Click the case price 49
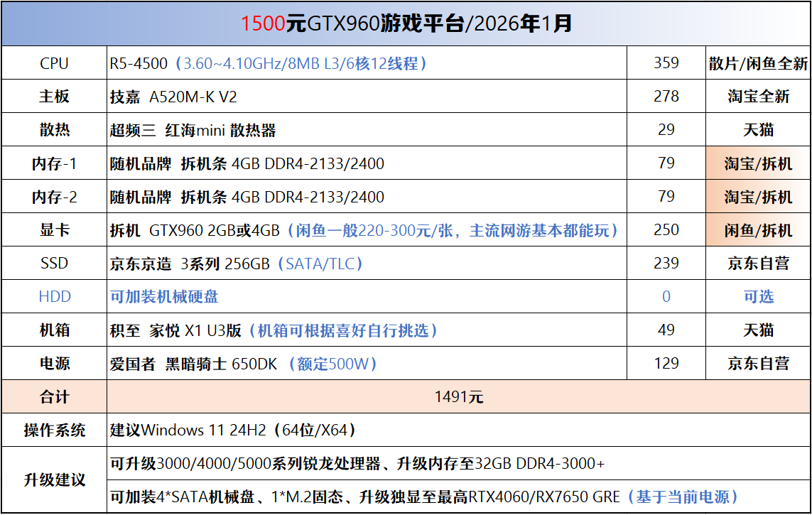This screenshot has width=812, height=515. tap(666, 330)
